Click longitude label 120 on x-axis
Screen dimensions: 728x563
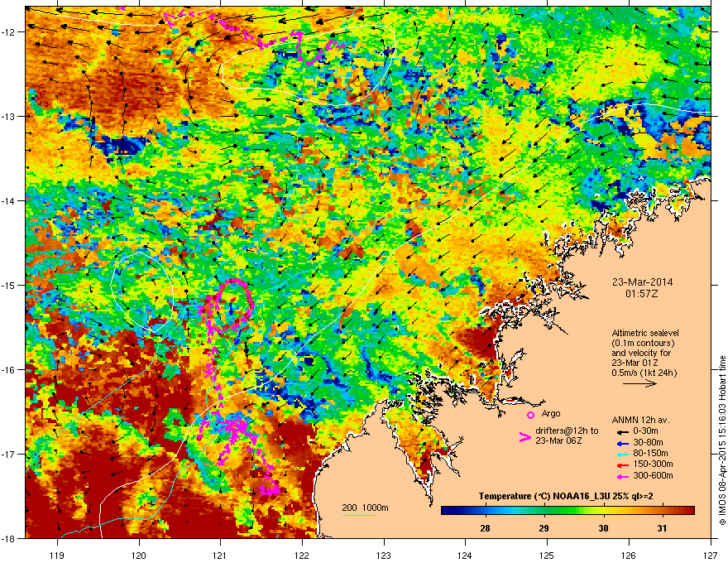tap(139, 556)
